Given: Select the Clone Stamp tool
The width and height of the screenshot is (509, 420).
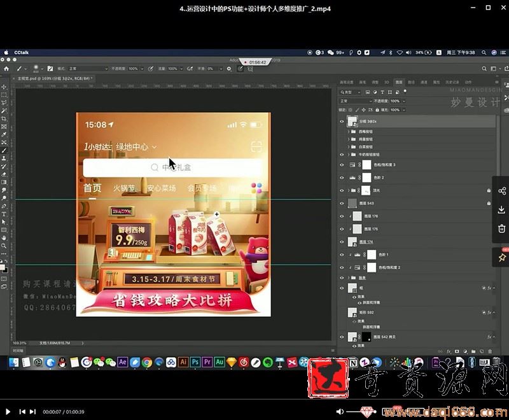Looking at the screenshot, I should click(x=4, y=158).
